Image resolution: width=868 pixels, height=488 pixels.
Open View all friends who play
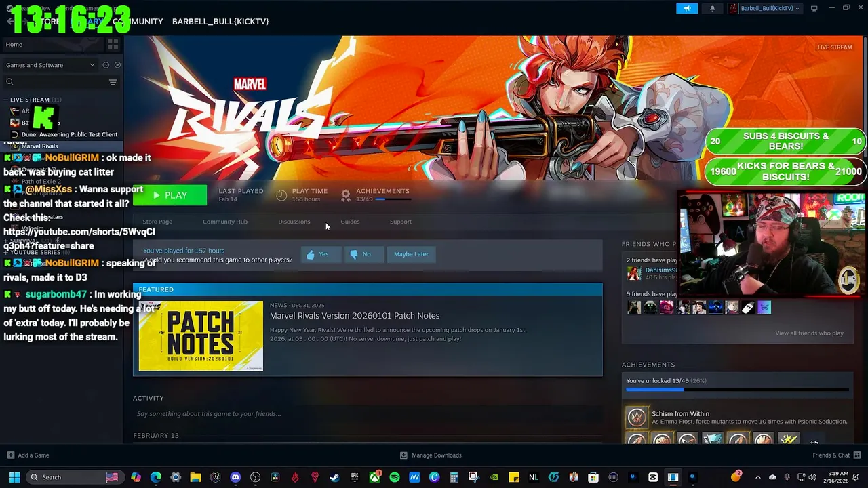click(x=809, y=333)
